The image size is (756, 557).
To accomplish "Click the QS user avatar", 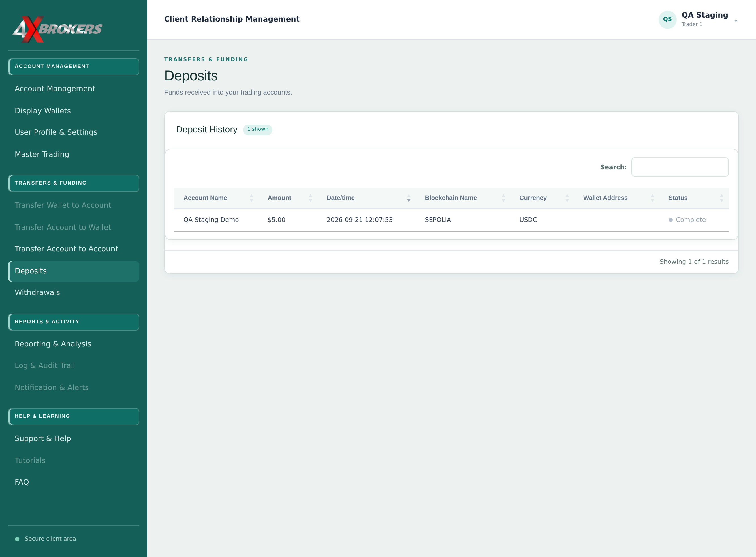I will click(x=667, y=20).
